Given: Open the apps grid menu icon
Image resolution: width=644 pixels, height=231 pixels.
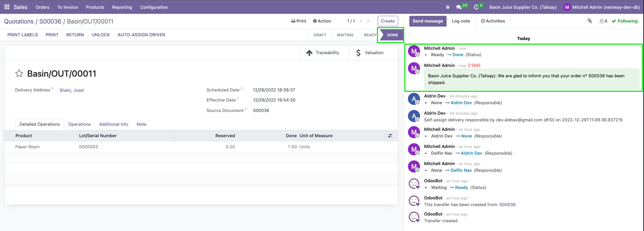Looking at the screenshot, I should pos(7,7).
